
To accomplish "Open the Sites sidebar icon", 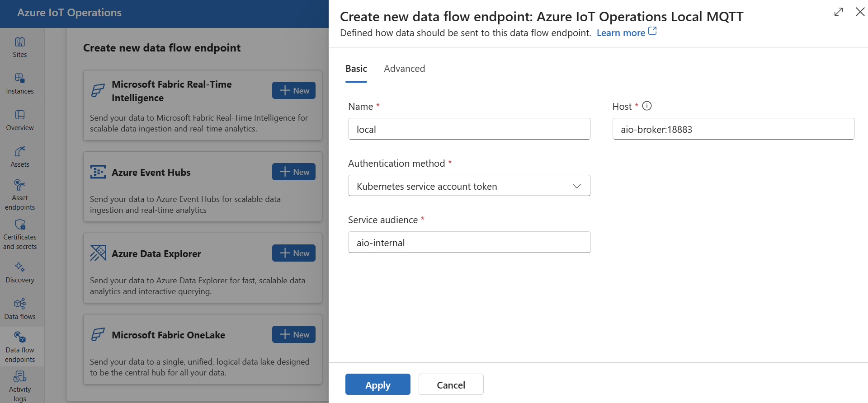I will tap(20, 47).
